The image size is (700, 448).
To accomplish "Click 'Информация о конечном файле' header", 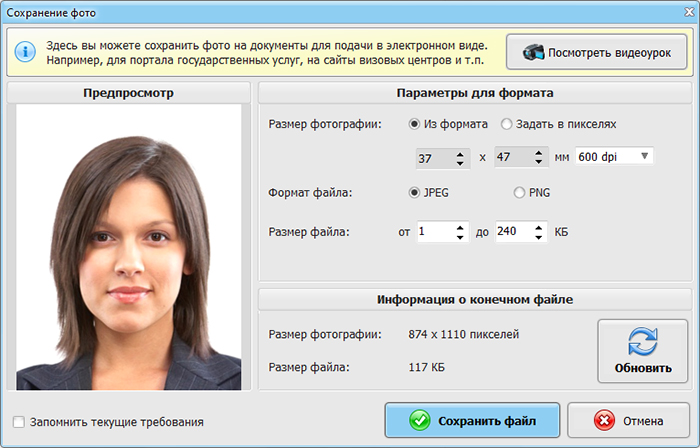I will pos(475,299).
